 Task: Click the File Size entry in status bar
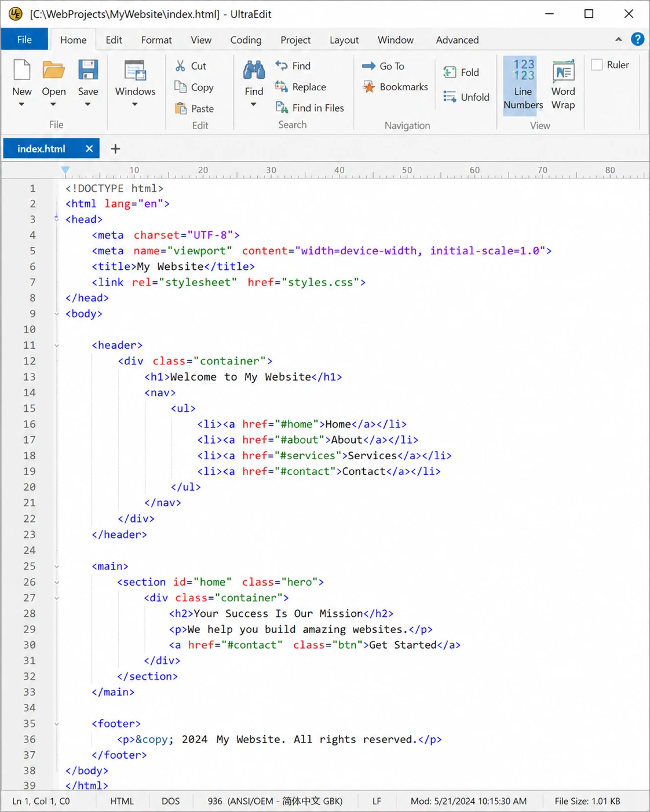tap(587, 802)
